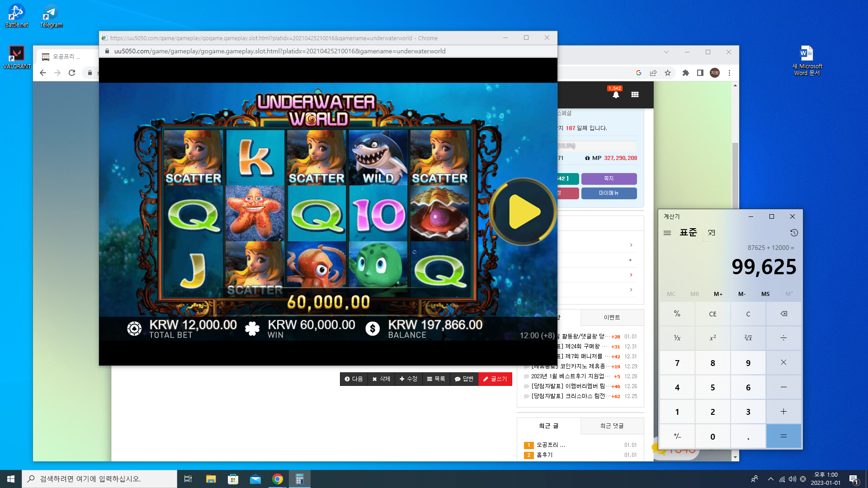Open the total bet chip icon
This screenshot has height=488, width=868.
134,328
